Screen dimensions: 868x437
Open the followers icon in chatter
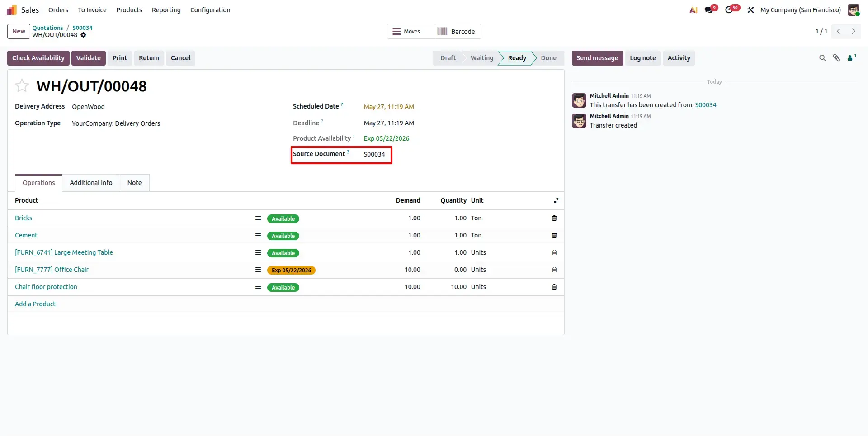pos(852,58)
